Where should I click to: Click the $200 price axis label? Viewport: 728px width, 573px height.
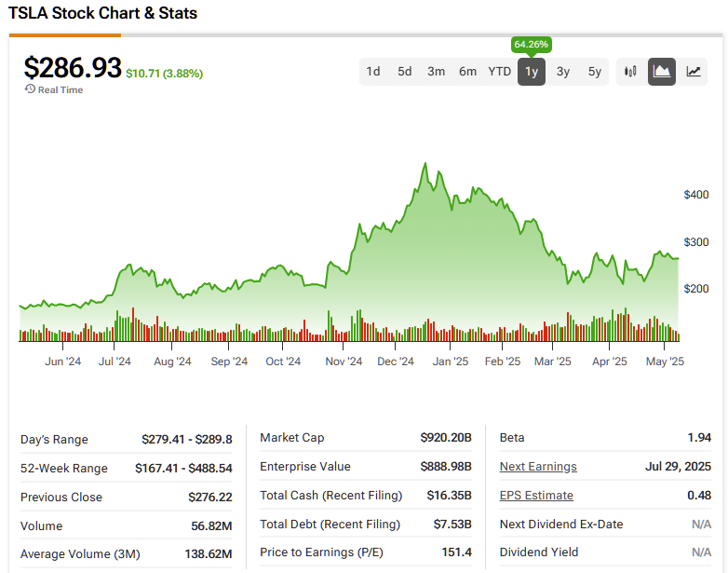[x=696, y=288]
